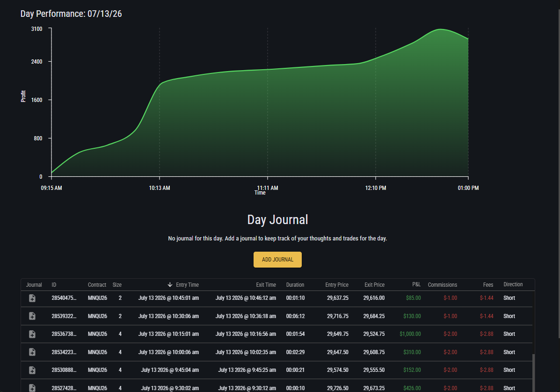Click exit price 29,524.75

click(374, 334)
